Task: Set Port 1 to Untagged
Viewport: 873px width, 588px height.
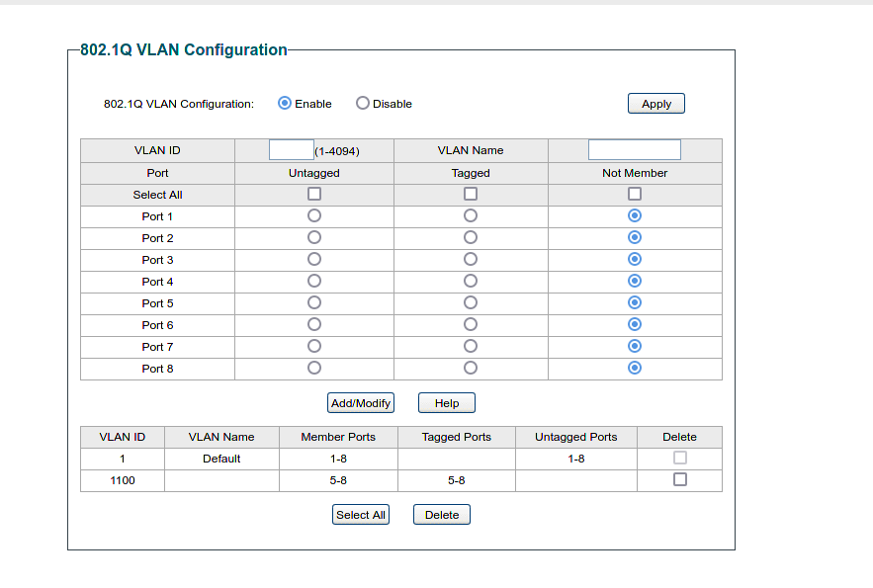Action: pos(314,215)
